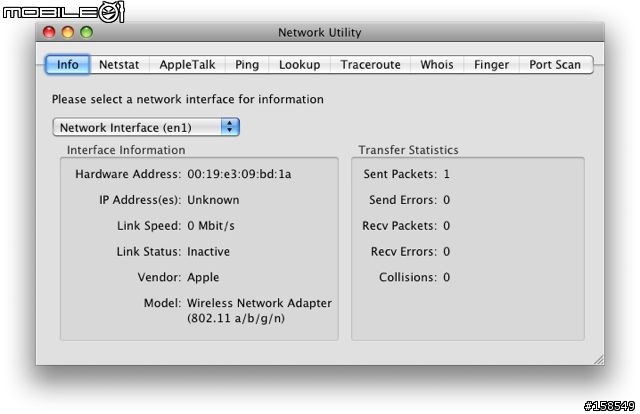
Task: Click the Link Speed value 0 Mbit/s
Action: pos(211,226)
